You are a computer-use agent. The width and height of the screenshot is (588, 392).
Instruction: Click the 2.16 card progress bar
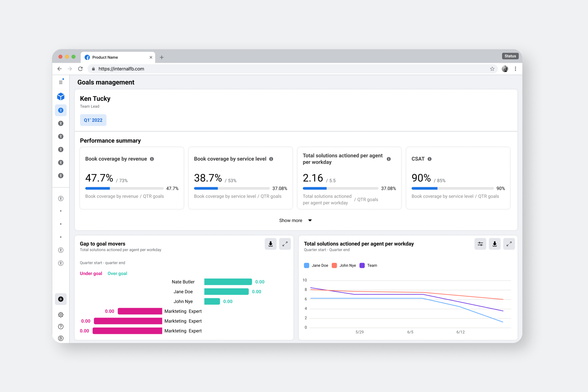pos(341,188)
